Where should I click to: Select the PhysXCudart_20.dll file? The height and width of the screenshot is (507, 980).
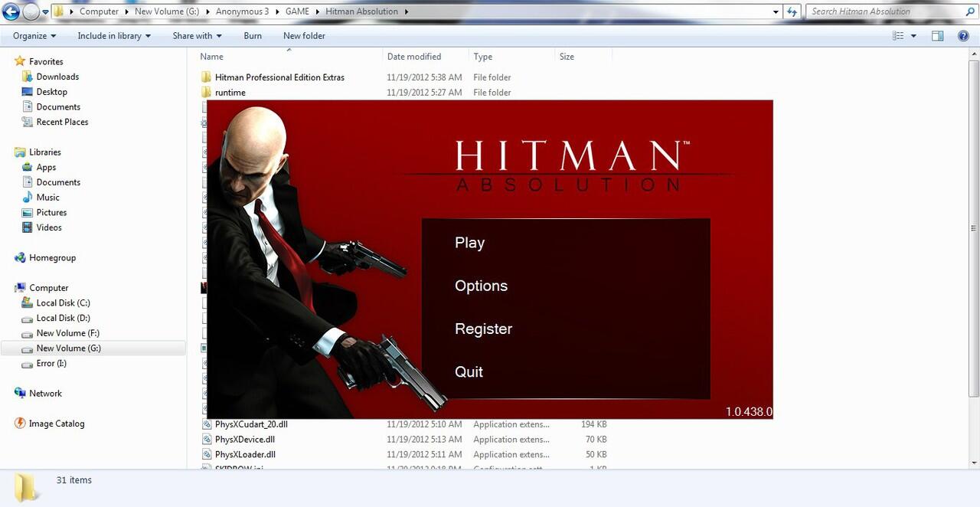point(251,424)
